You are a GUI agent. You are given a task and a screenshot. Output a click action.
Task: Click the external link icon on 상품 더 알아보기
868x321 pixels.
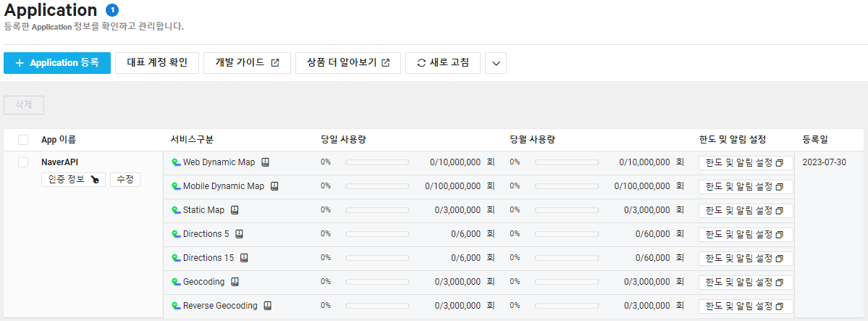click(386, 63)
